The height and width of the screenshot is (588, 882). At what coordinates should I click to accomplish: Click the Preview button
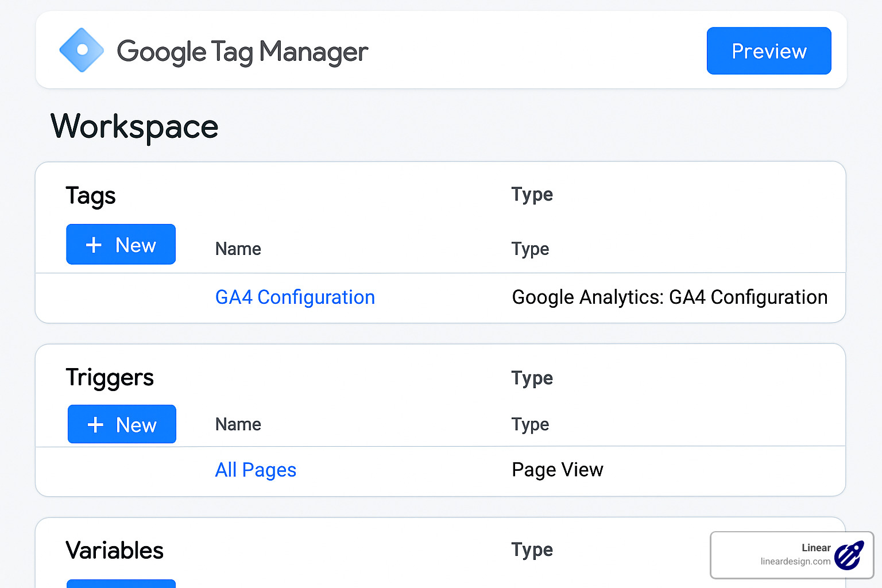coord(769,51)
